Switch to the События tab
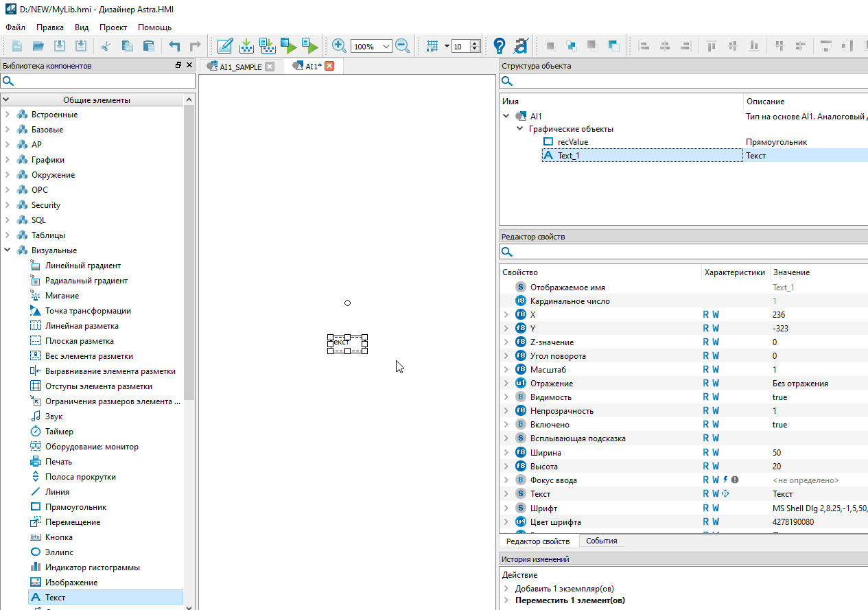Viewport: 868px width, 610px height. pos(601,541)
